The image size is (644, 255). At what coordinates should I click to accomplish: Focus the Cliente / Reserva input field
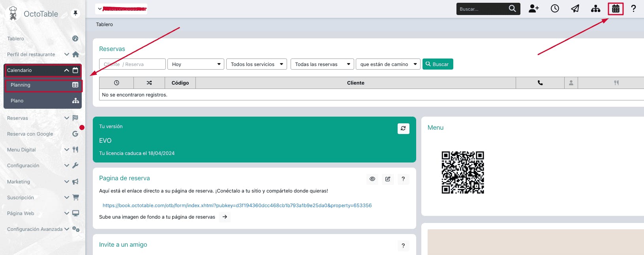click(132, 64)
